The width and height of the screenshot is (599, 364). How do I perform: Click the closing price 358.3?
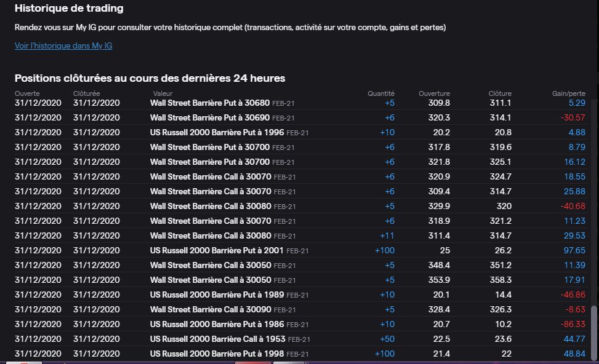click(501, 280)
